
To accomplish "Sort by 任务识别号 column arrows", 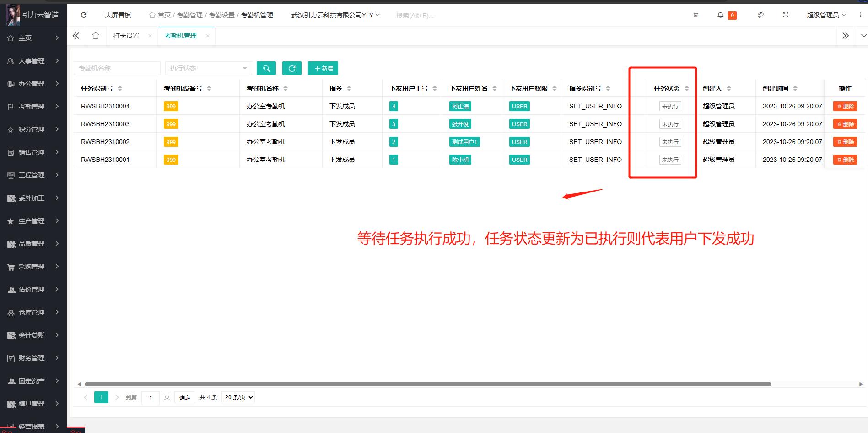I will tap(120, 88).
